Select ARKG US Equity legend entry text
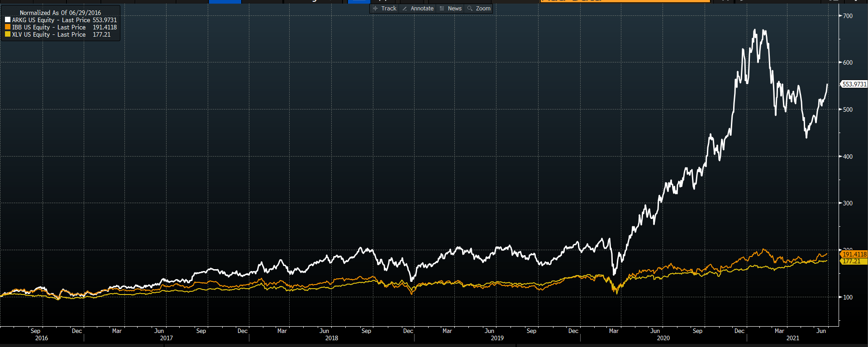Viewport: 868px width, 347px height. pyautogui.click(x=51, y=20)
